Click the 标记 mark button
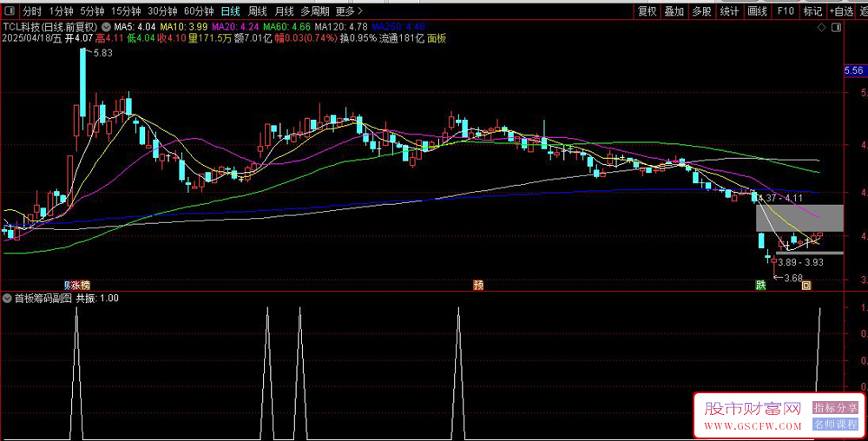The image size is (868, 441). pos(812,11)
